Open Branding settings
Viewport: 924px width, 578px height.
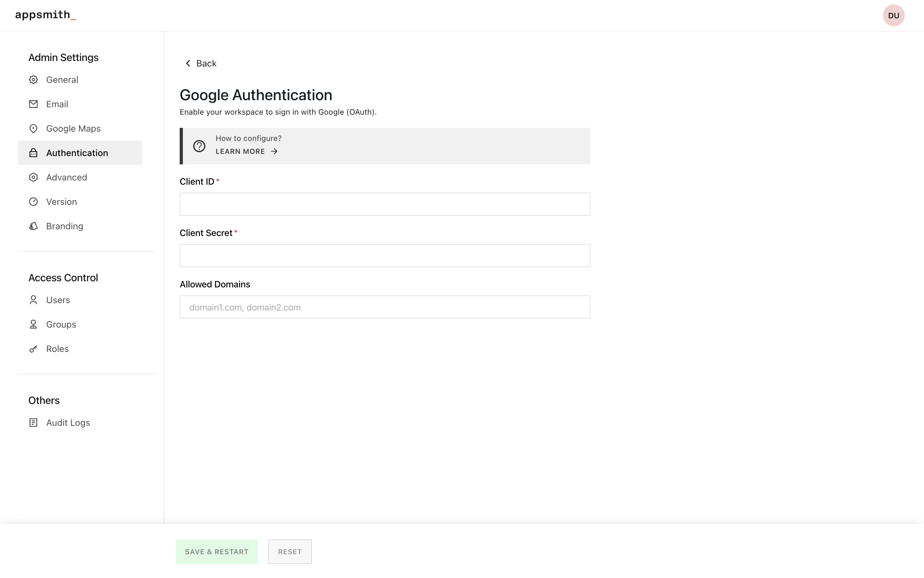pos(80,226)
